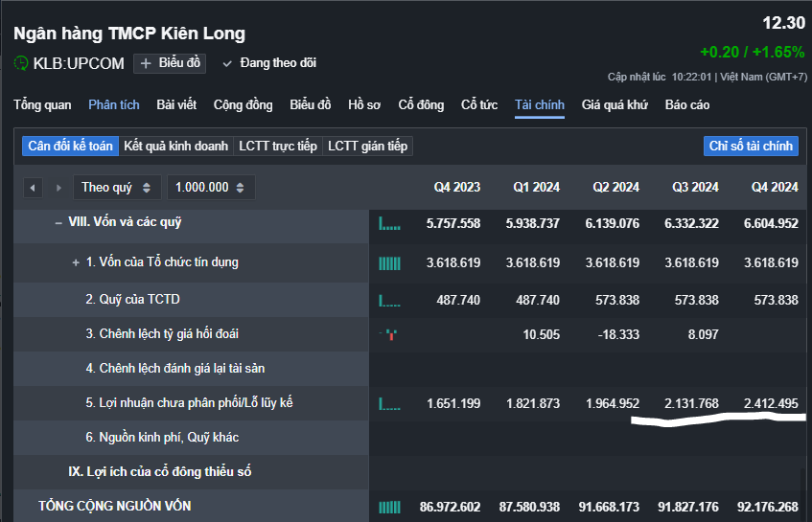This screenshot has width=812, height=522.
Task: Click the add Biểu đồ button
Action: 171,63
